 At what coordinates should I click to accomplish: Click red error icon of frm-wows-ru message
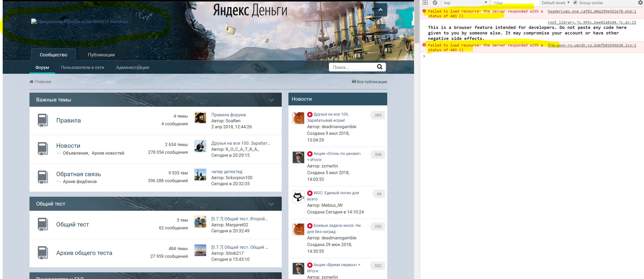(x=424, y=45)
